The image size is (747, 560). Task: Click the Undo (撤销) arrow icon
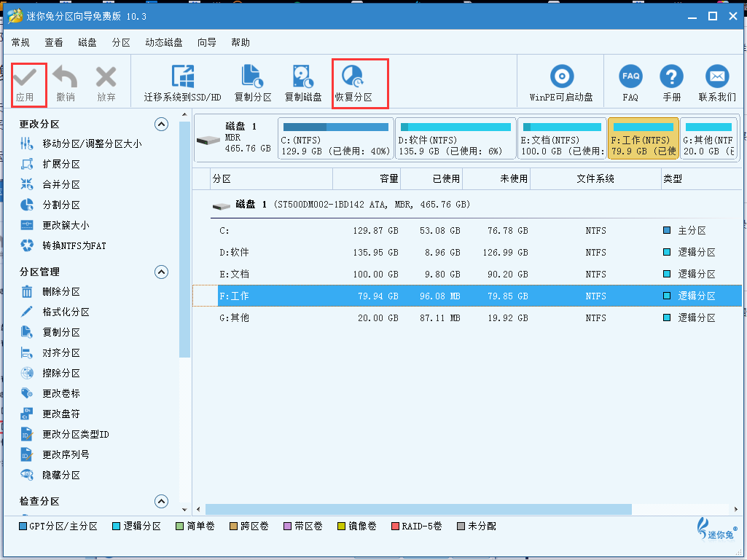tap(66, 76)
